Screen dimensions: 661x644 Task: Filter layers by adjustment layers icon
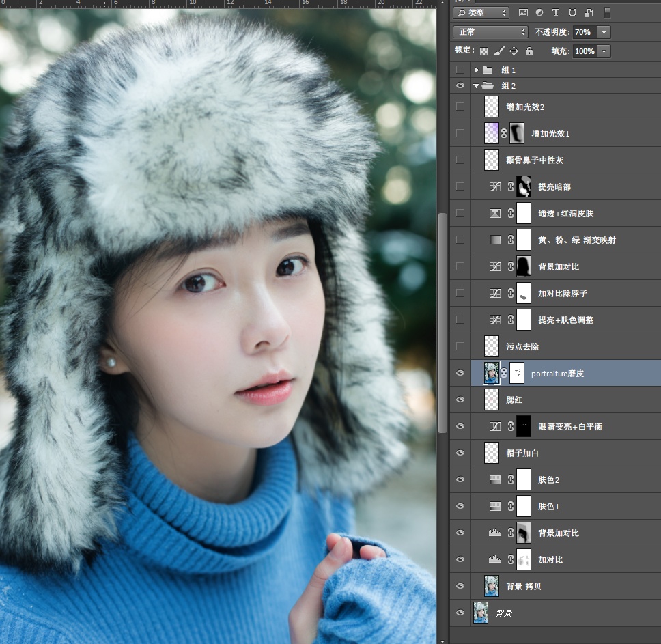(539, 13)
